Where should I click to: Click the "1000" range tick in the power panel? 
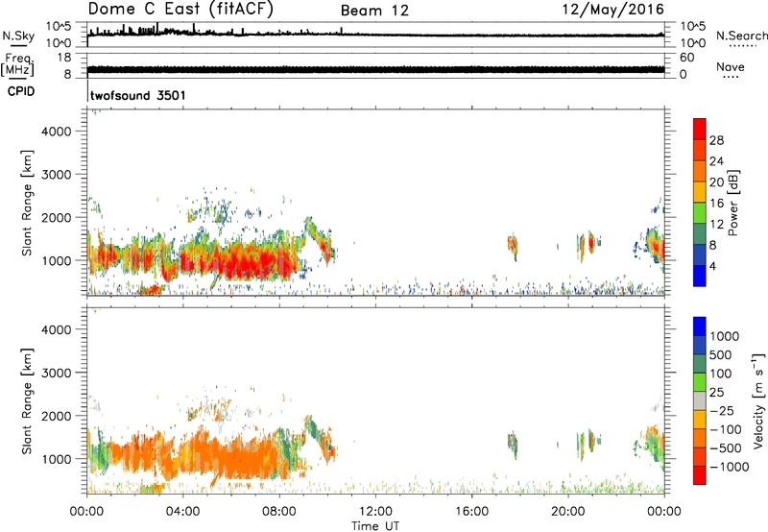pos(57,260)
